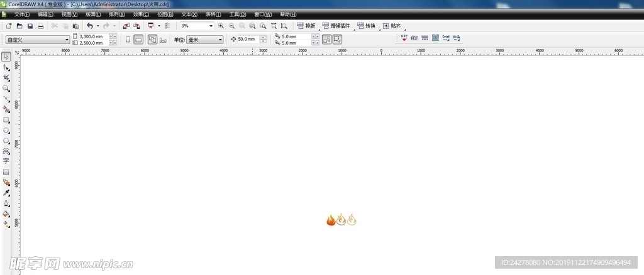
Task: Open the 排版 dropdown menu
Action: point(306,26)
